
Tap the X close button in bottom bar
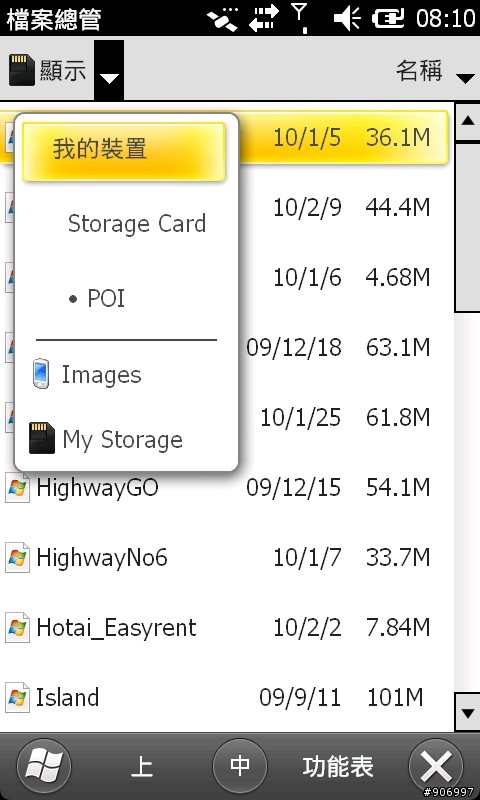click(x=436, y=766)
